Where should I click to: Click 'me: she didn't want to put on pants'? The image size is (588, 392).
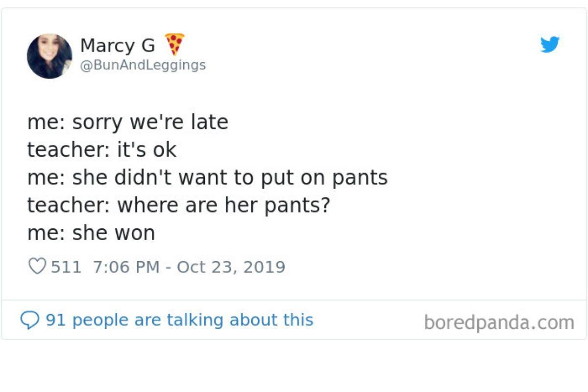207,177
